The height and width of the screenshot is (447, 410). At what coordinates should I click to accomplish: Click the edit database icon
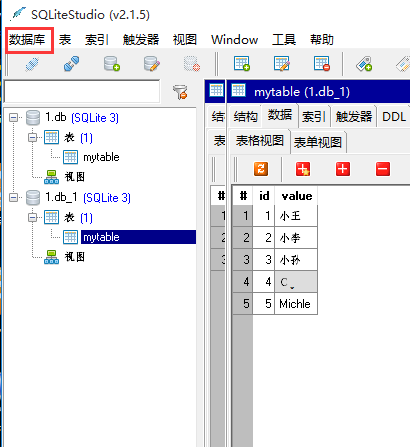pos(152,64)
